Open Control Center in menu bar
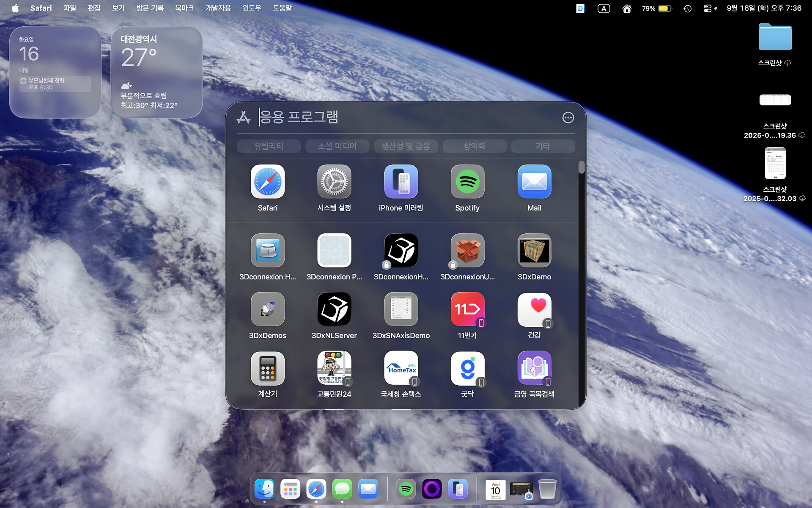Screen dimensions: 812x508 coord(707,8)
